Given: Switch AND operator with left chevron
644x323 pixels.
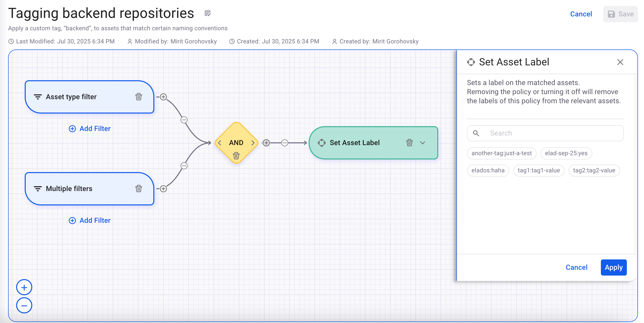Looking at the screenshot, I should (220, 143).
